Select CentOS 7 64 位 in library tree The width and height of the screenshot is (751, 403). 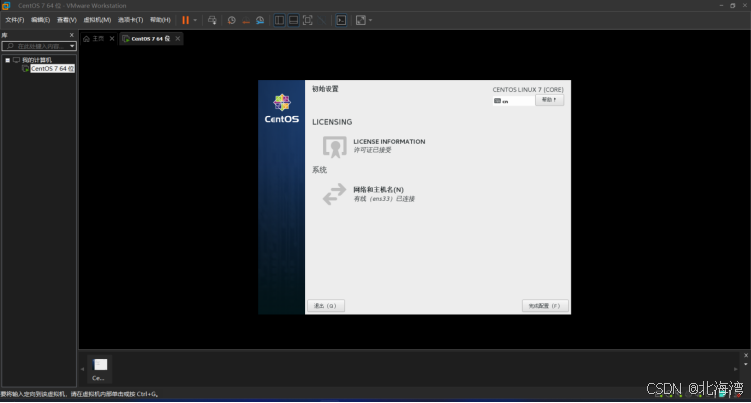pos(52,69)
